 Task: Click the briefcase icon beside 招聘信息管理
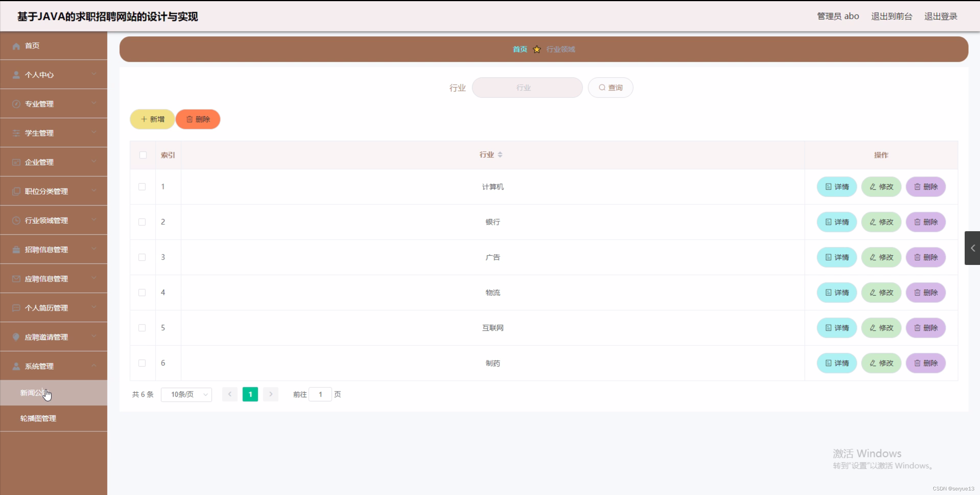coord(16,250)
